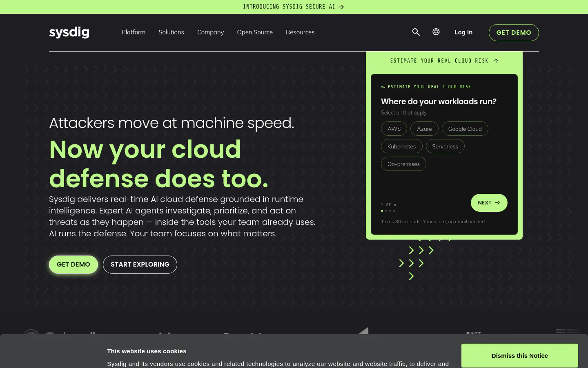Toggle the Serverless workload chip

click(445, 146)
